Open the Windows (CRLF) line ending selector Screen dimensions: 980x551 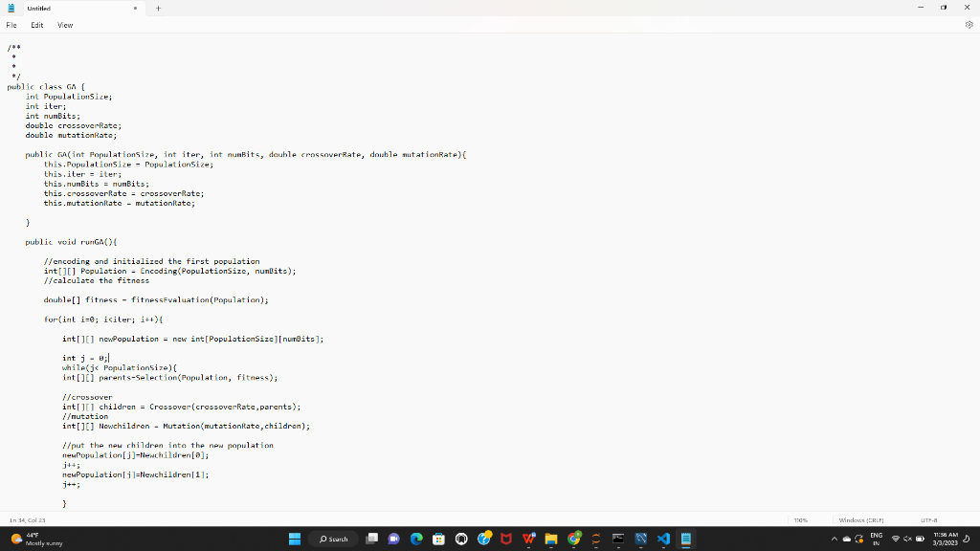coord(860,519)
